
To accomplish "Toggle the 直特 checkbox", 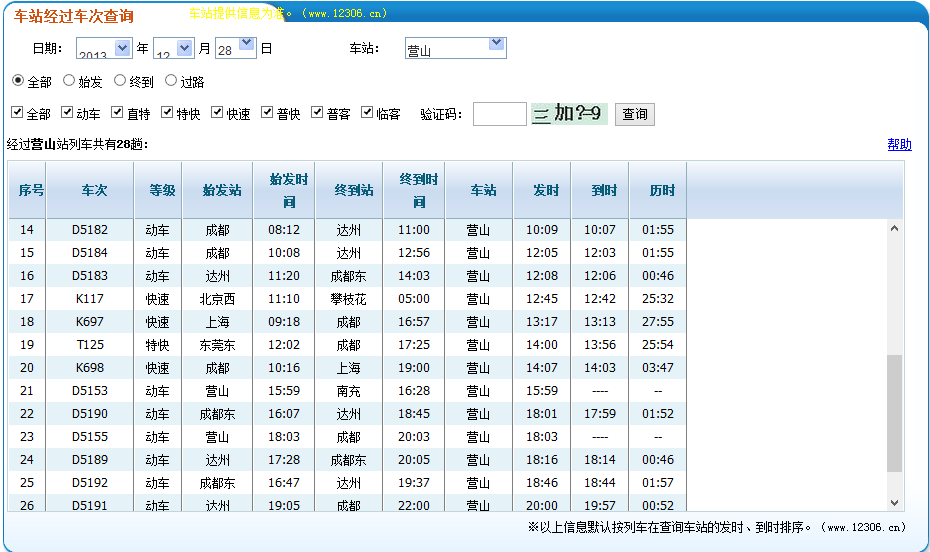I will coord(118,113).
